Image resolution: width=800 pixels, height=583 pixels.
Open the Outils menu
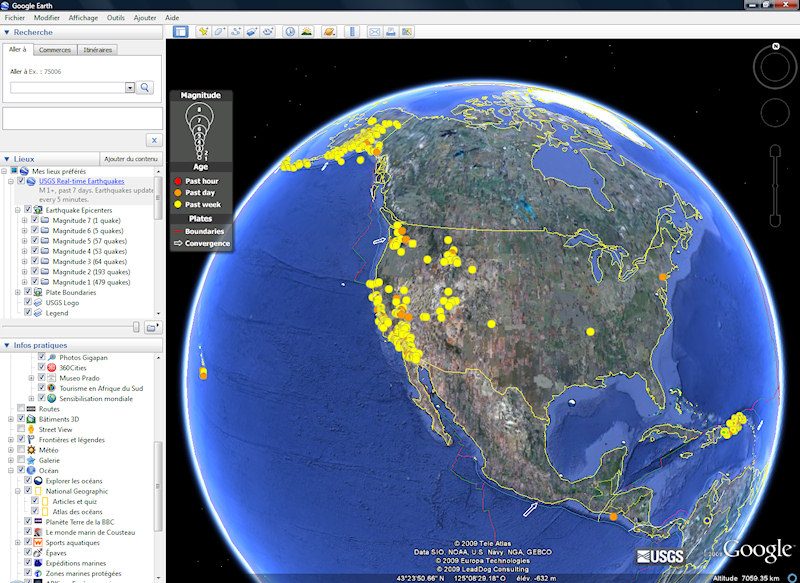click(x=116, y=18)
